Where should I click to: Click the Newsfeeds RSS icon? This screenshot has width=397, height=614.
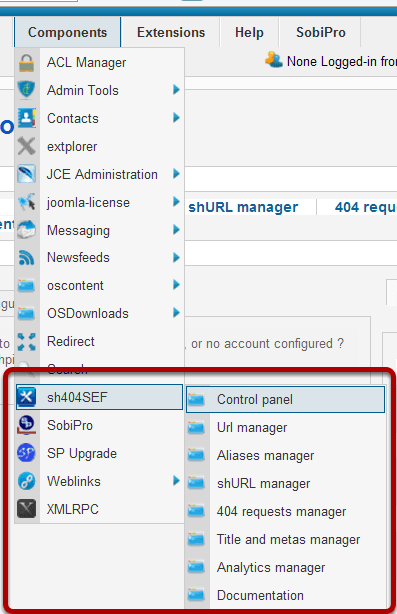coord(26,258)
